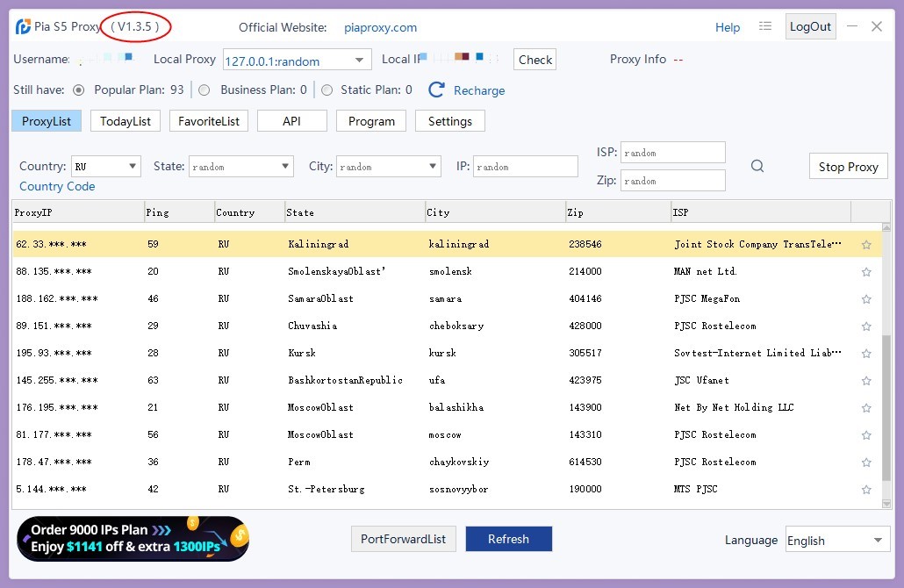Viewport: 904px width, 588px height.
Task: Open the menu list icon beside Help
Action: point(765,26)
